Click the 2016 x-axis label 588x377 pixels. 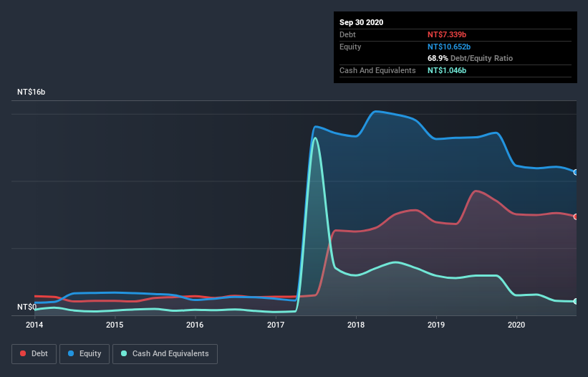195,325
